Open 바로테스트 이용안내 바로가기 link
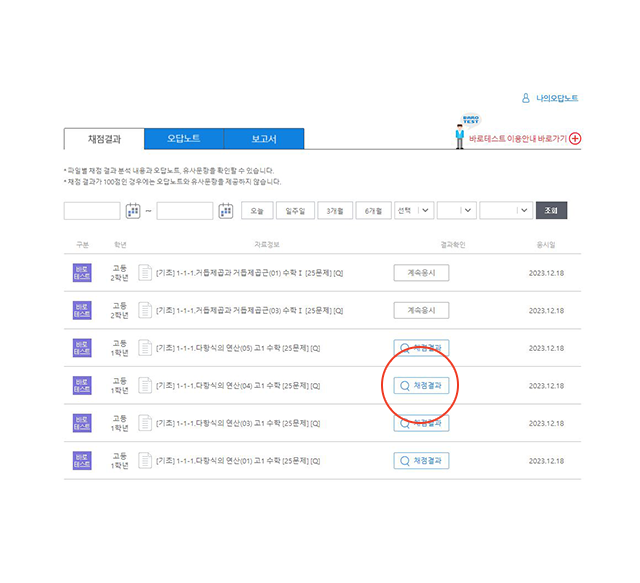The image size is (640, 583). 518,139
